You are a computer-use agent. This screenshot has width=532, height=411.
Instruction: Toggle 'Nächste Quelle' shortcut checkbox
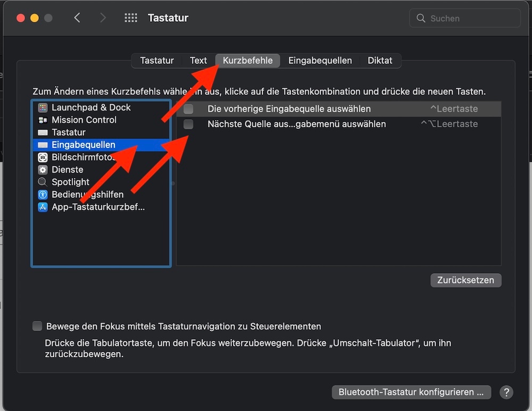188,125
